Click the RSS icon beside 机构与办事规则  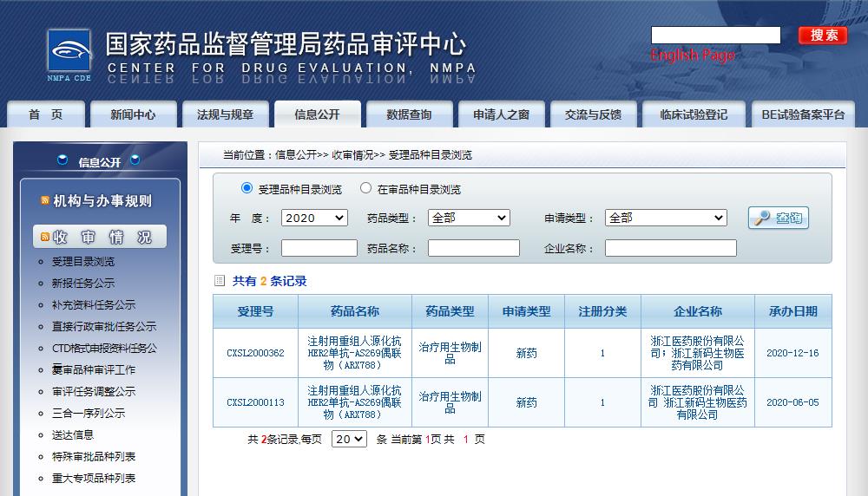(x=44, y=201)
